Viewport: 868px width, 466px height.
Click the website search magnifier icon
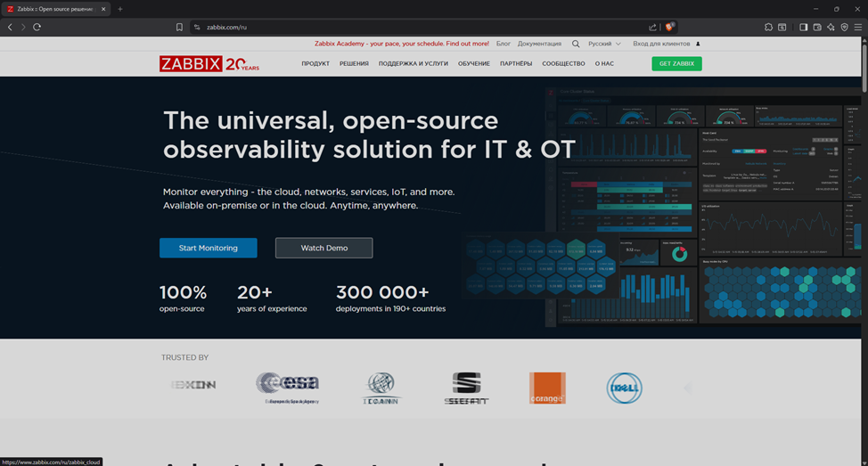[x=576, y=44]
